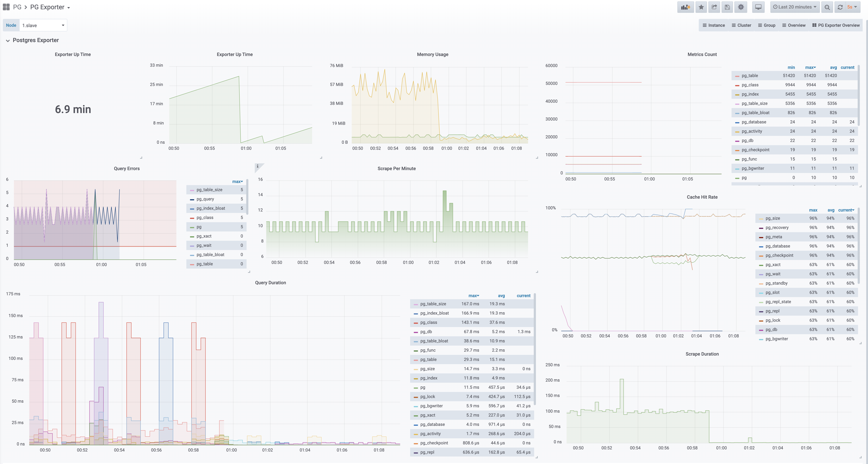
Task: Open dashboard settings gear
Action: (741, 7)
